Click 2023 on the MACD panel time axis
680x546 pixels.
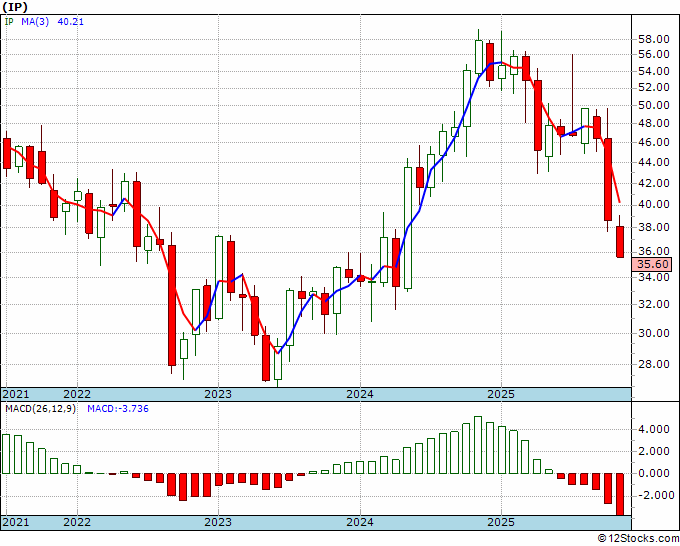[x=218, y=522]
